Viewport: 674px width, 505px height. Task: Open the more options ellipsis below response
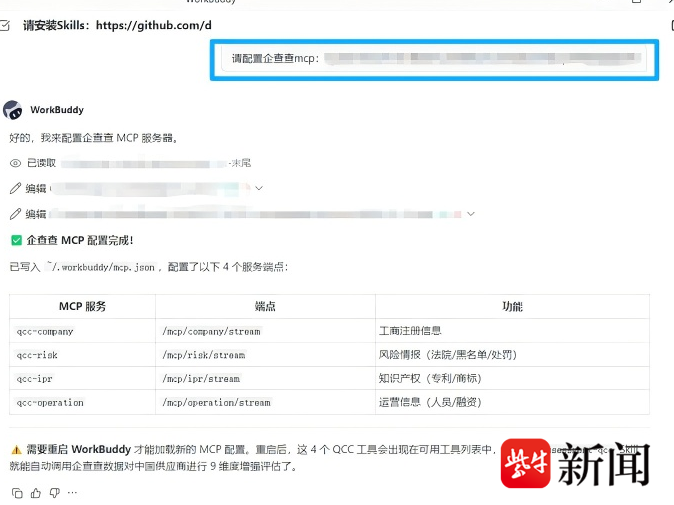pyautogui.click(x=72, y=493)
